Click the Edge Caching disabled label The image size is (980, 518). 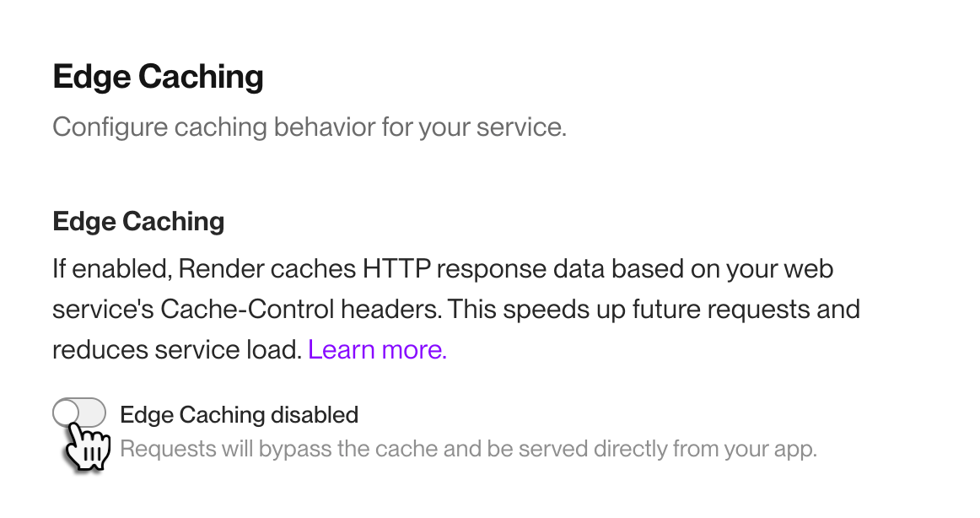pyautogui.click(x=239, y=414)
